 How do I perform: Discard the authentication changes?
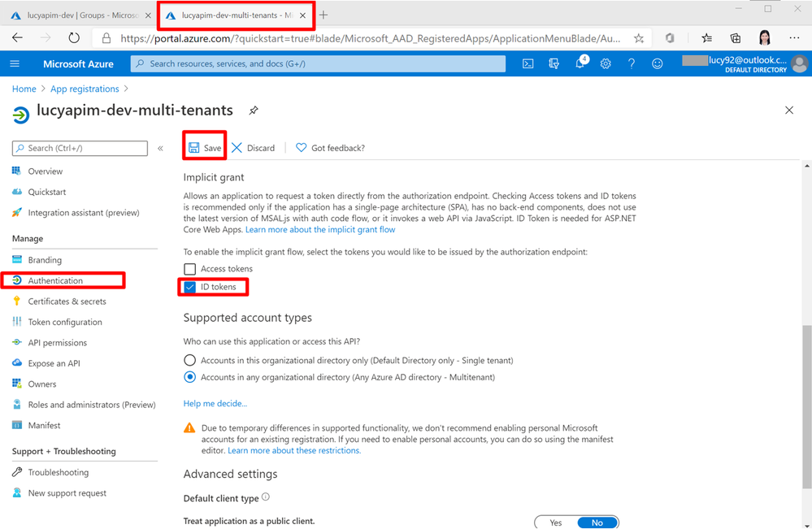[x=254, y=148]
